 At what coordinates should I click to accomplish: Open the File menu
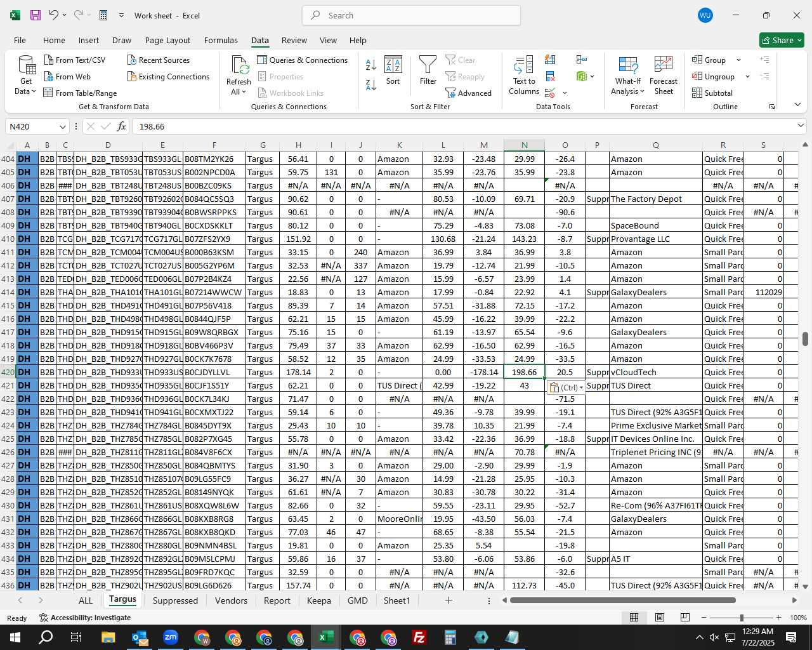pyautogui.click(x=20, y=40)
